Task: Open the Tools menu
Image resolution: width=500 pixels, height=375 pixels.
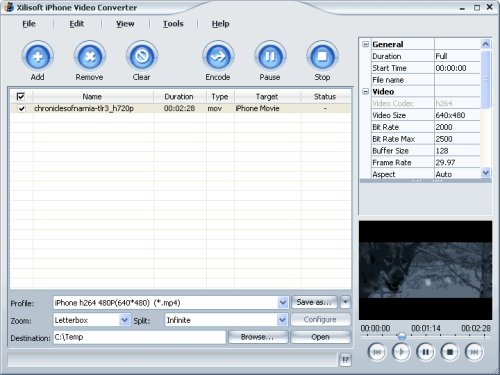Action: coord(173,24)
